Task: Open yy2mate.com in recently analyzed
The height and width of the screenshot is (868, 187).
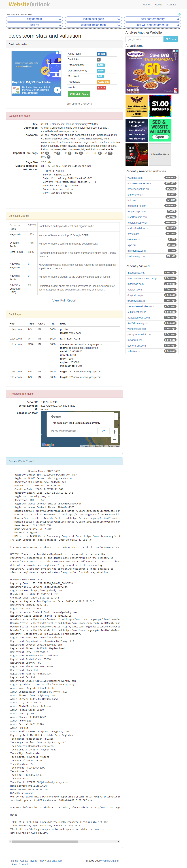Action: [135, 178]
